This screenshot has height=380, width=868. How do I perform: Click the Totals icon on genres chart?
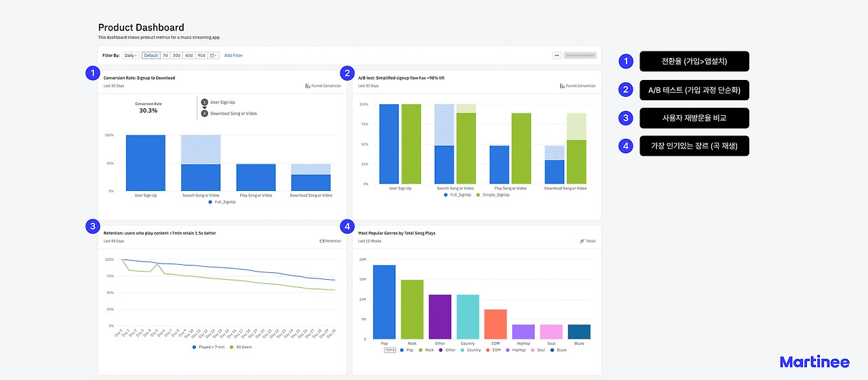pos(582,240)
